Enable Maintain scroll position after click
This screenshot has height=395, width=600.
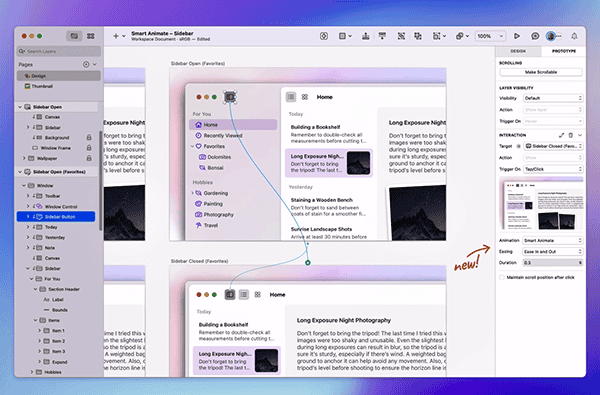(502, 277)
